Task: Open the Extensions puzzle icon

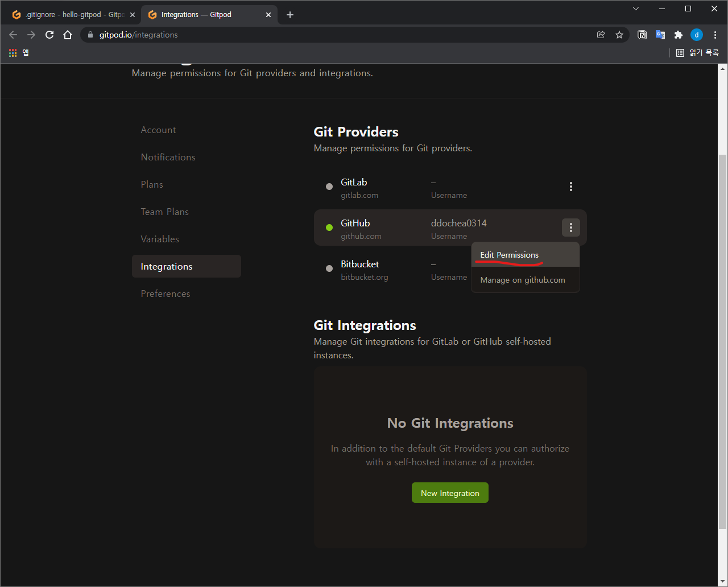Action: (x=679, y=35)
